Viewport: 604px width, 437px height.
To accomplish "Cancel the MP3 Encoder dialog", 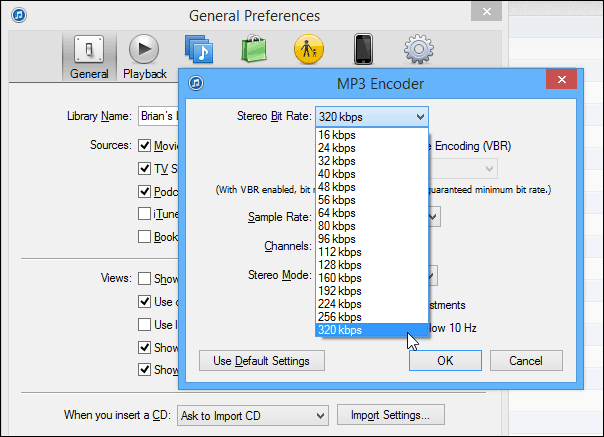I will (526, 361).
